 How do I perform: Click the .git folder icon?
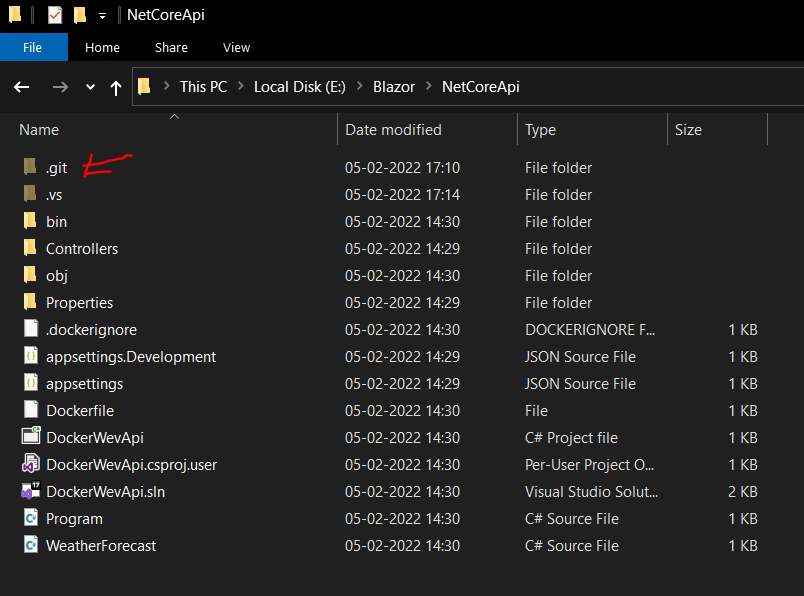pos(30,167)
